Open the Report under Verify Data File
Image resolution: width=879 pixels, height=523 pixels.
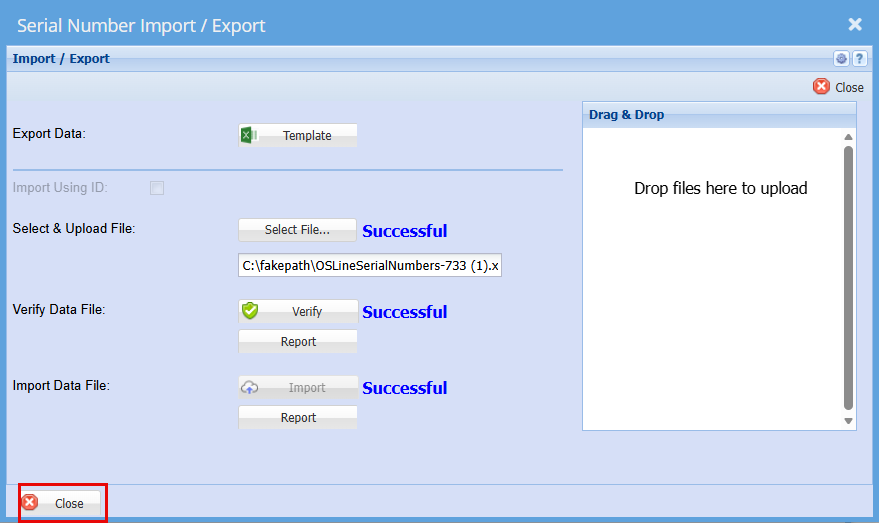point(298,341)
